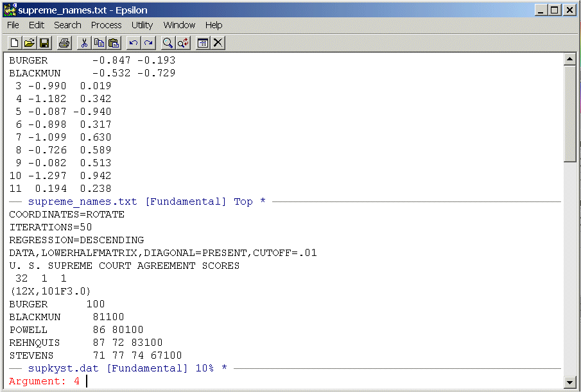The image size is (581, 392).
Task: Undo the last edit with the toolbar arrow
Action: [134, 43]
